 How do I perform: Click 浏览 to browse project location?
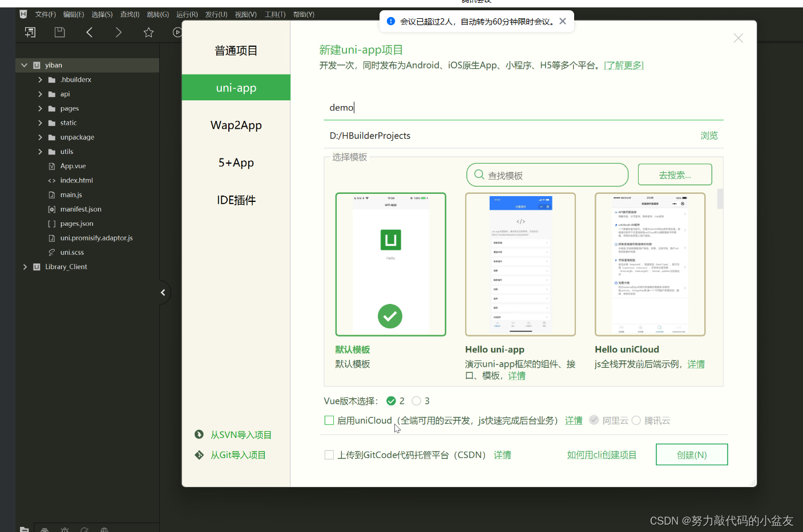(x=709, y=136)
